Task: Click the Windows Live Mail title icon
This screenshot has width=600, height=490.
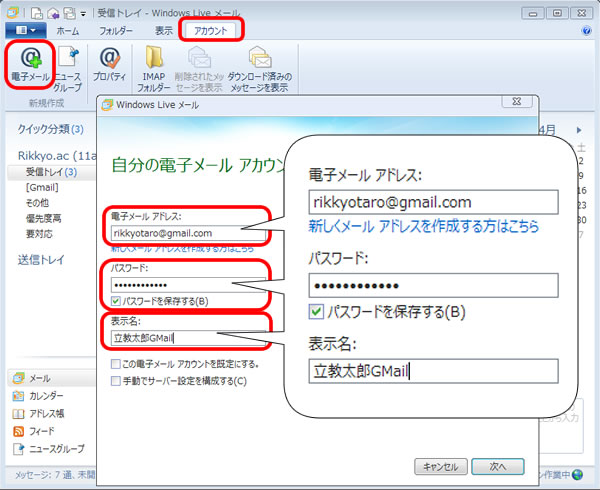Action: point(12,13)
